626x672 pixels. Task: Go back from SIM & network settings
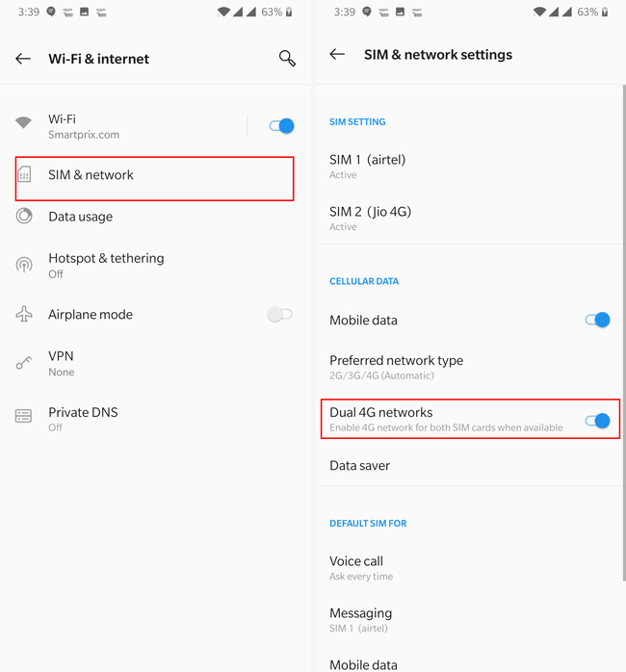pos(337,54)
